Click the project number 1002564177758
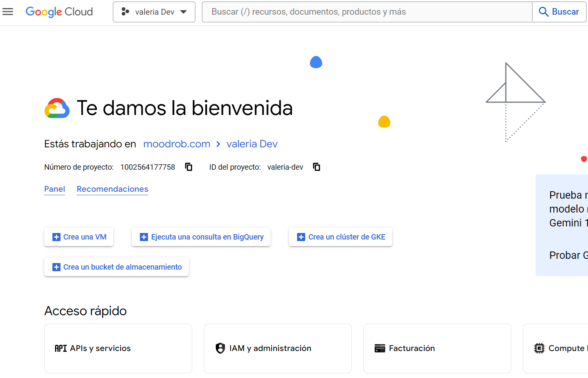Viewport: 588px width, 378px height. [x=148, y=167]
